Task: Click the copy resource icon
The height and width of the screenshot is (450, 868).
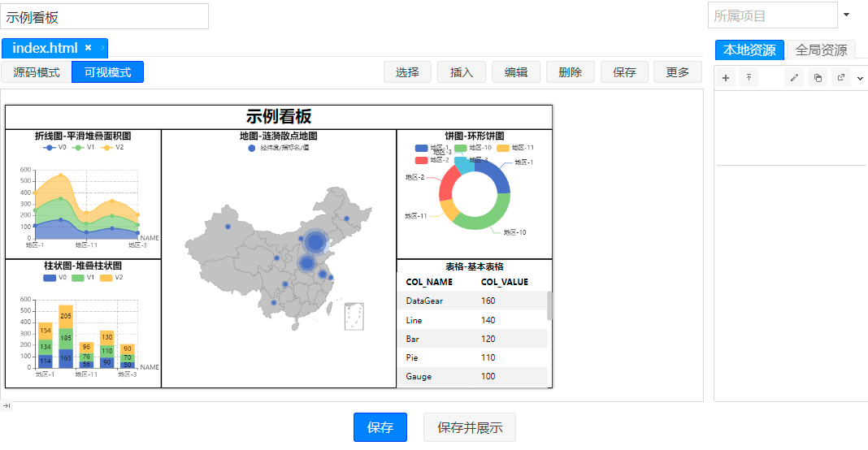Action: click(818, 78)
